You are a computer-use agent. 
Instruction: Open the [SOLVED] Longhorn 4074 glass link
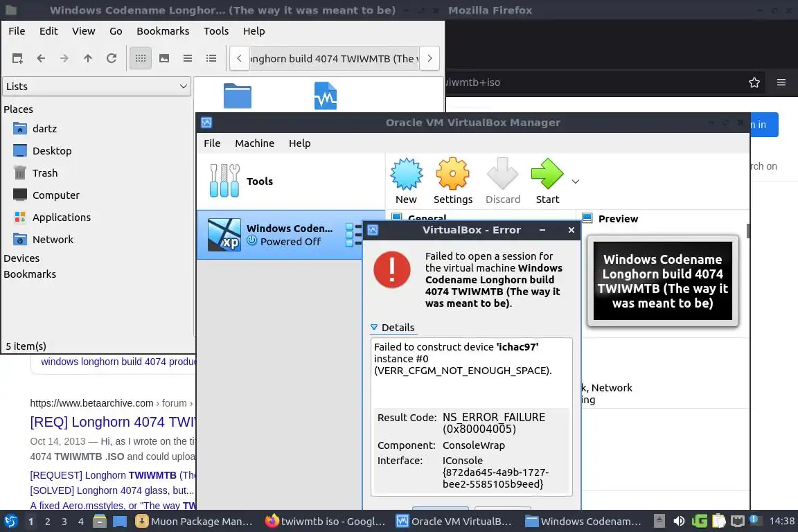pos(112,490)
